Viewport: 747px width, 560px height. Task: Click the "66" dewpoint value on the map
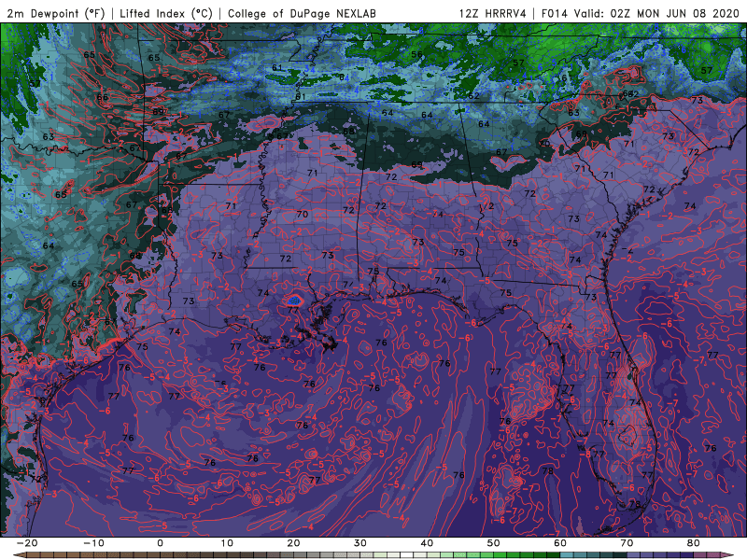tap(103, 97)
